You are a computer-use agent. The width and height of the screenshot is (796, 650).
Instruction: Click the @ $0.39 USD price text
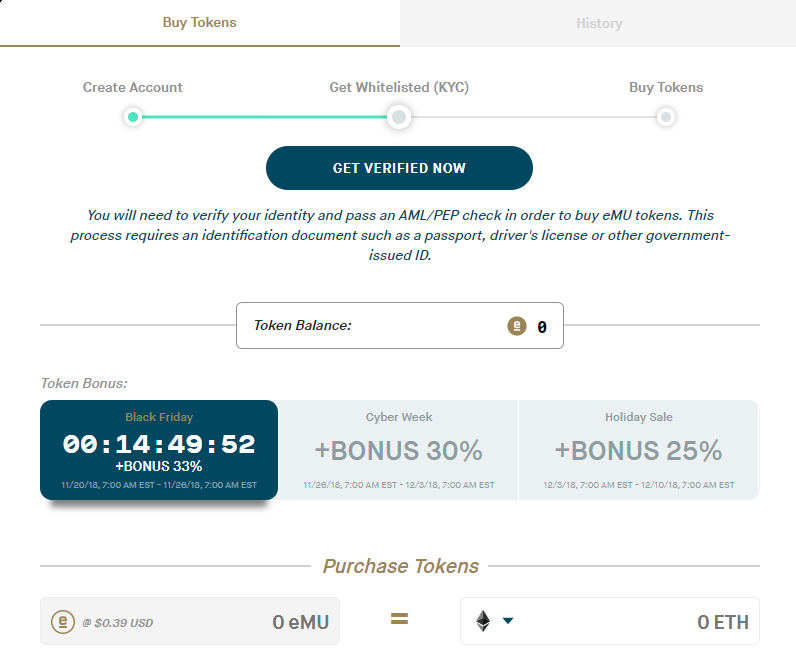118,623
